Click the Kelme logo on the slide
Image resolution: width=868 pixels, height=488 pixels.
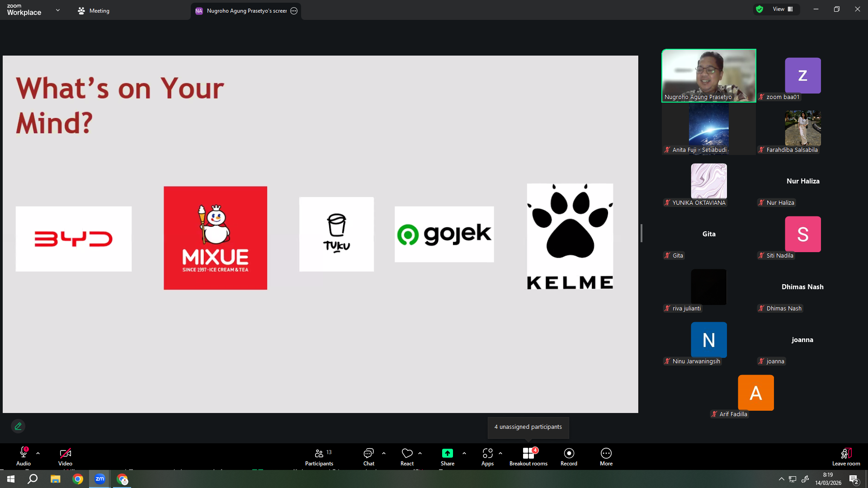(x=570, y=237)
